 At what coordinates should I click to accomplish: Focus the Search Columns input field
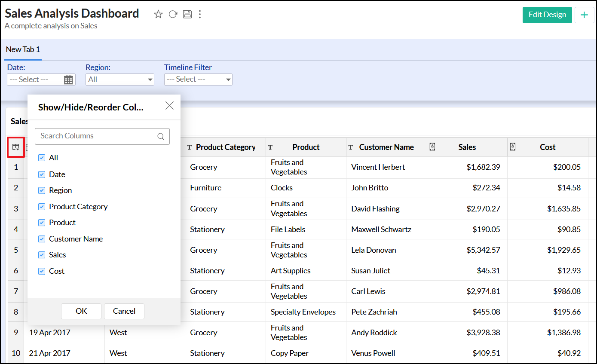[x=97, y=136]
